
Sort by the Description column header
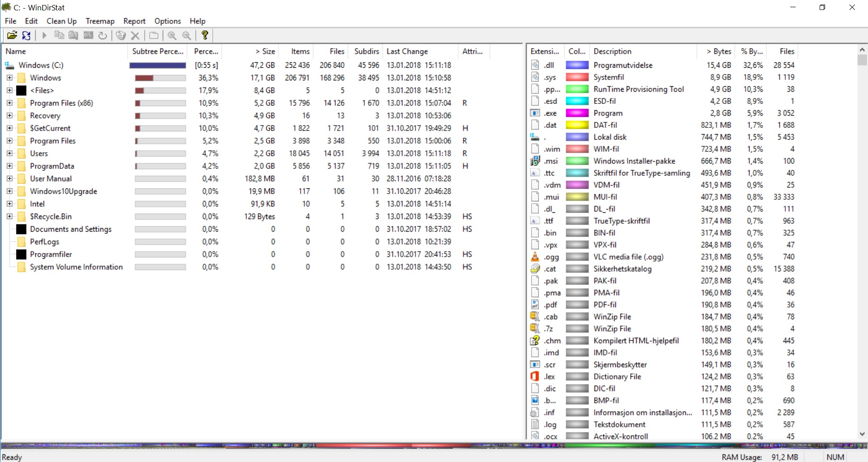click(x=643, y=51)
